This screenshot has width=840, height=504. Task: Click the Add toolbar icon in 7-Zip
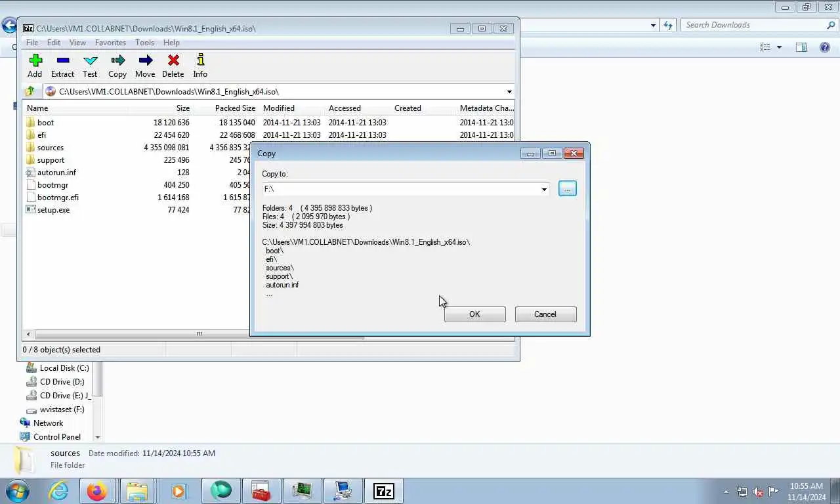pyautogui.click(x=35, y=60)
